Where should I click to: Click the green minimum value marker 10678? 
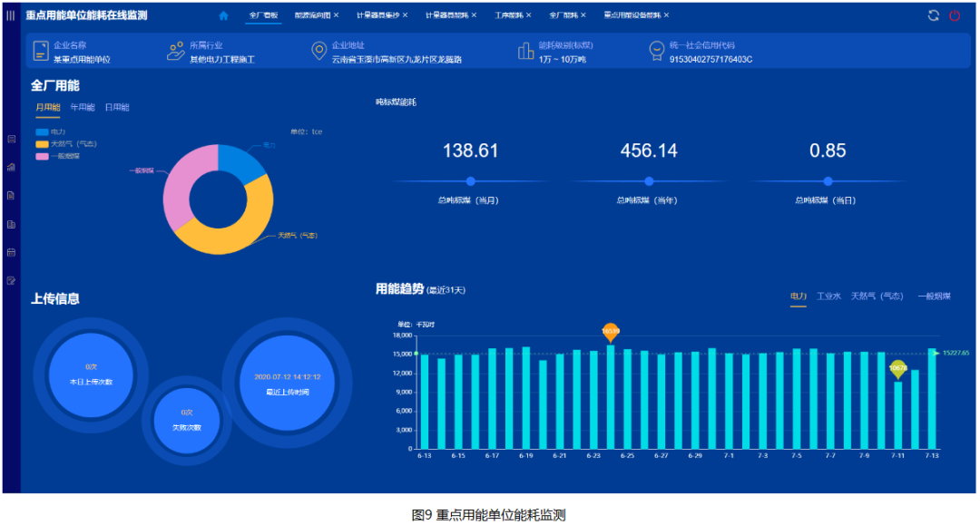click(x=898, y=369)
